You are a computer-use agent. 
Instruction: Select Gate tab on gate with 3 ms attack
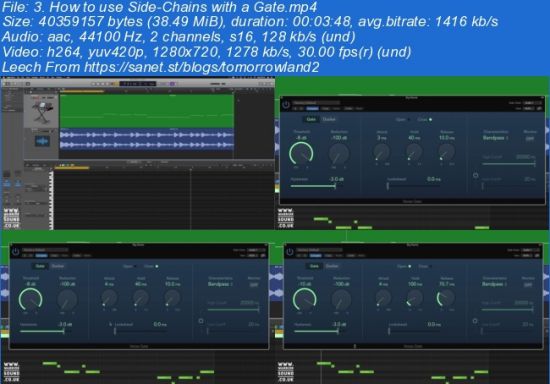click(x=311, y=119)
